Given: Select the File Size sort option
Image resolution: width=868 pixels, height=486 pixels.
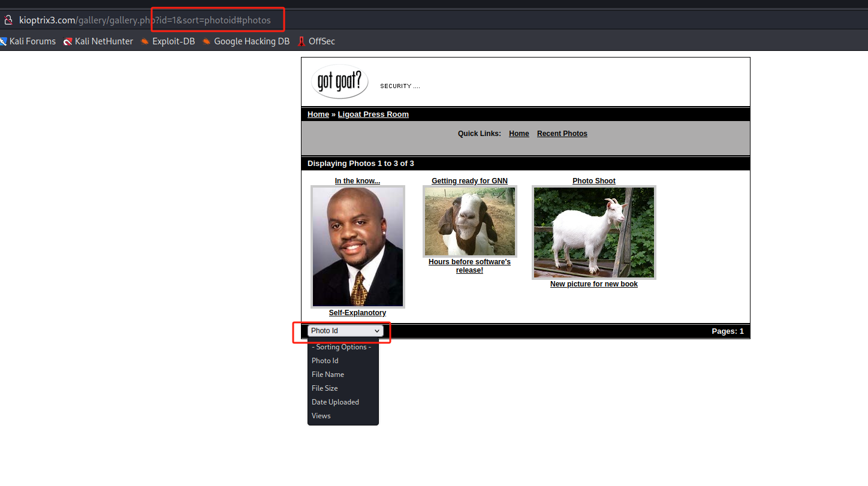Looking at the screenshot, I should click(325, 388).
